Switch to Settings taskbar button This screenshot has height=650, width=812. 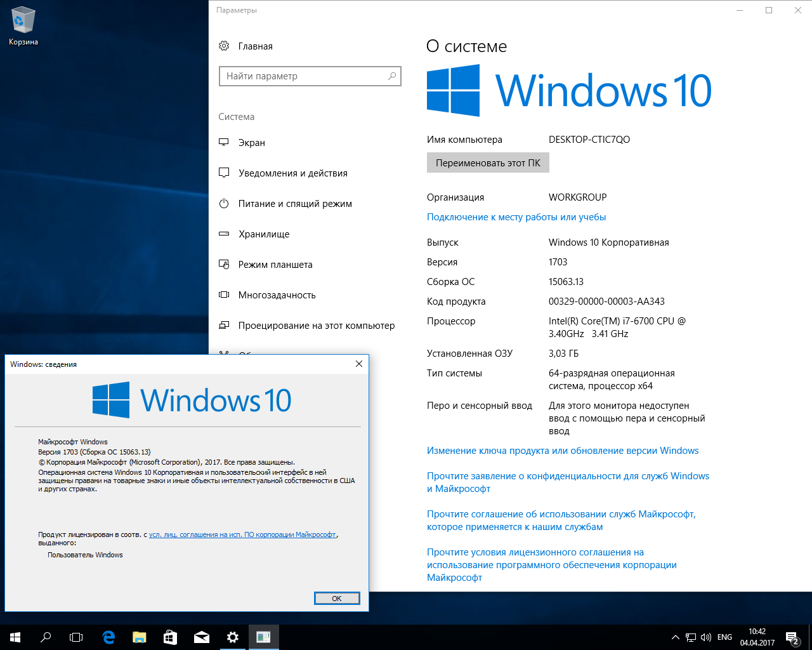pos(233,637)
